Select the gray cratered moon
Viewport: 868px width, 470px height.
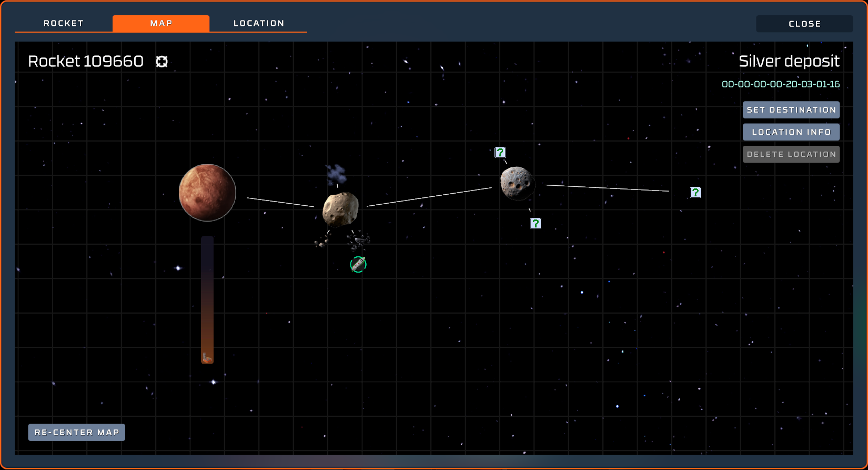517,183
